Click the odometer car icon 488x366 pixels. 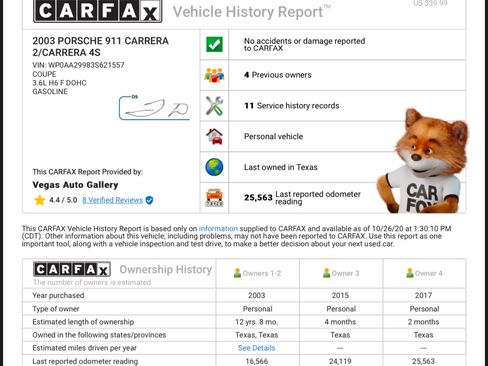214,198
